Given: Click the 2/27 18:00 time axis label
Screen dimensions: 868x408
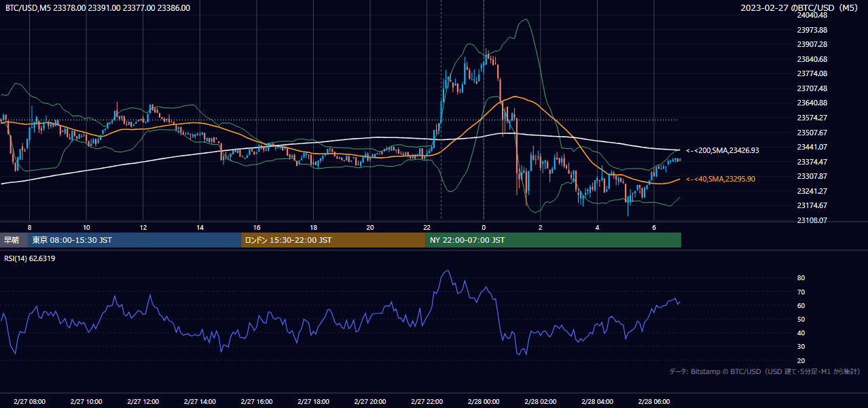Looking at the screenshot, I should pos(313,402).
